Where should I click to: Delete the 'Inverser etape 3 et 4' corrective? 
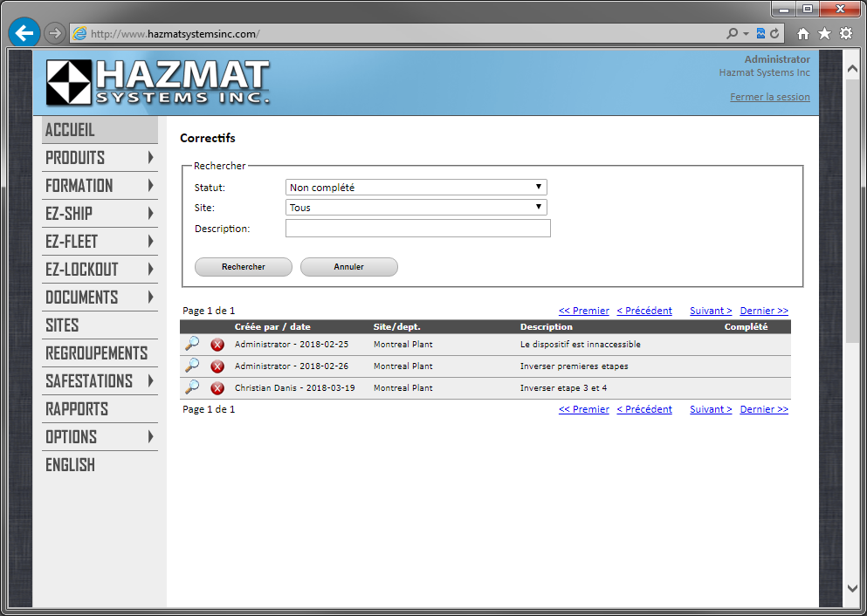[x=217, y=388]
